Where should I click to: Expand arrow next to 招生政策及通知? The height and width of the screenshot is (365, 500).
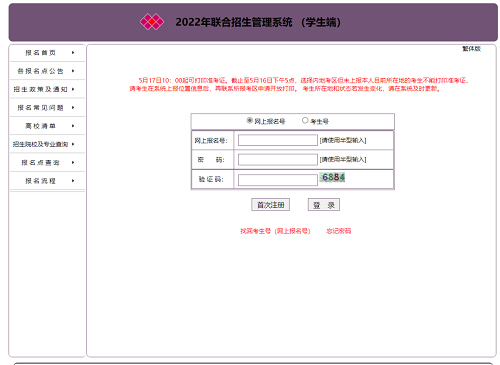(73, 89)
